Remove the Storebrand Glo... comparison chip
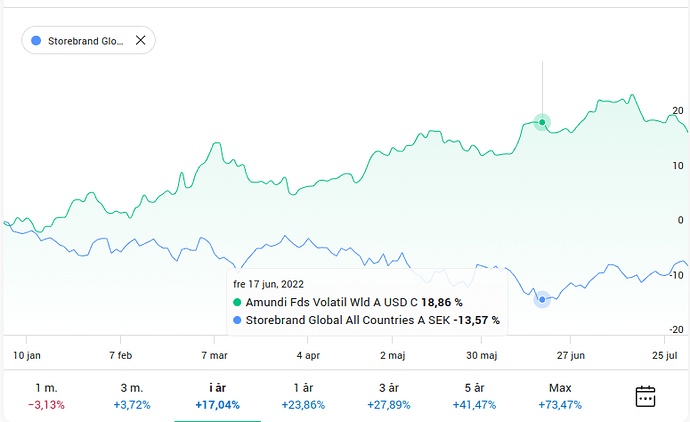The width and height of the screenshot is (690, 422). click(x=140, y=41)
